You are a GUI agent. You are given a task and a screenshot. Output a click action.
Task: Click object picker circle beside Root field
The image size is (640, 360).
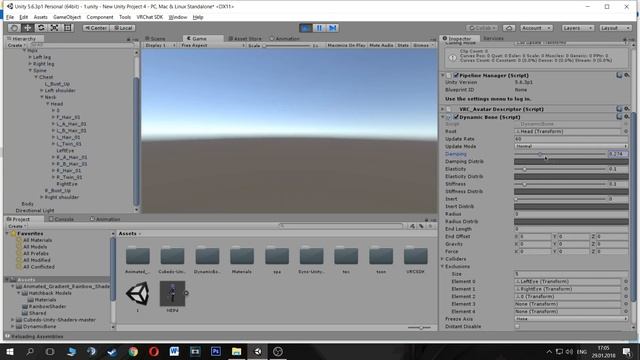click(x=626, y=131)
